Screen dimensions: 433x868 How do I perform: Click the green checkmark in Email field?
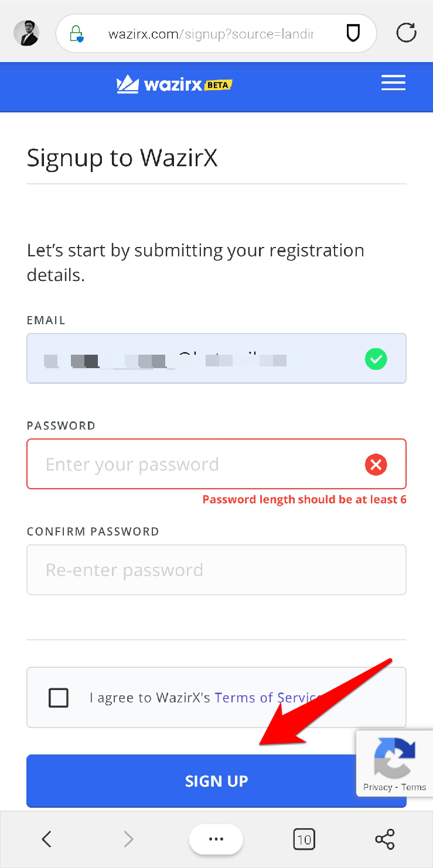coord(376,359)
